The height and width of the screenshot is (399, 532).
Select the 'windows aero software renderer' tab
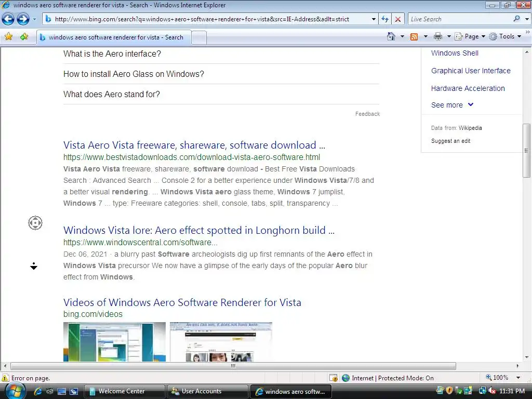click(114, 37)
